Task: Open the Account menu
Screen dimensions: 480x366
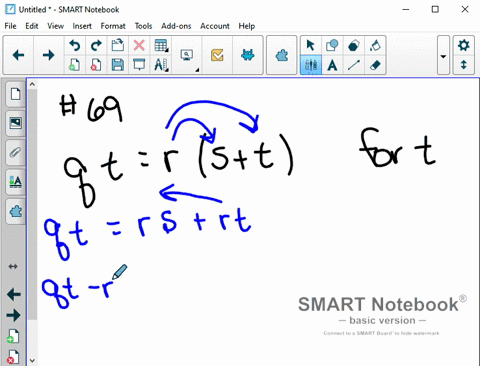Action: [215, 26]
